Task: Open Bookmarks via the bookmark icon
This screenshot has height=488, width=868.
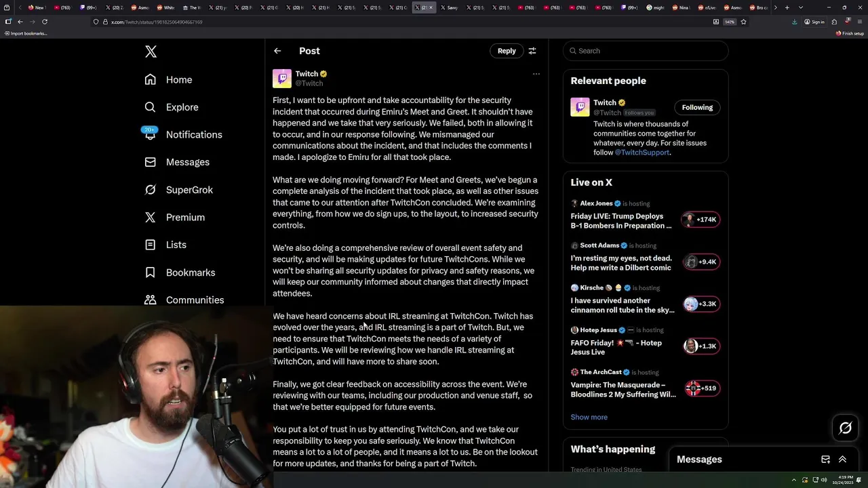Action: (150, 272)
